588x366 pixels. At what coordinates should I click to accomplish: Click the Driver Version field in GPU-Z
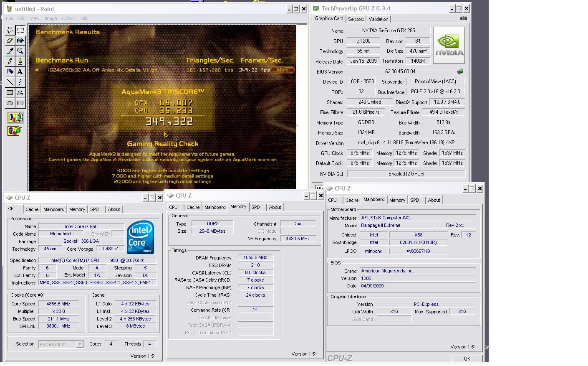pyautogui.click(x=406, y=142)
